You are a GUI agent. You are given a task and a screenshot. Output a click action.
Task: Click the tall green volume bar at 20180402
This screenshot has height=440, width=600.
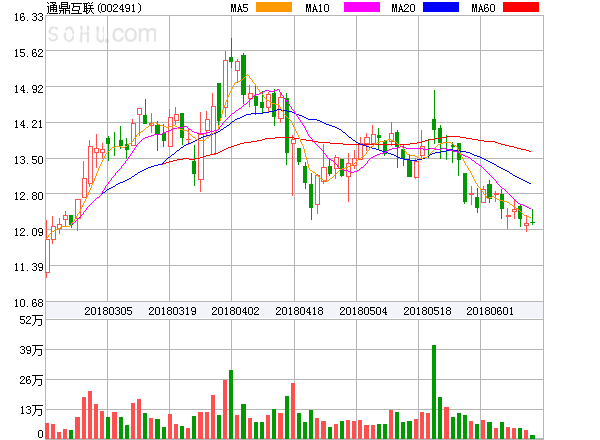[x=231, y=404]
